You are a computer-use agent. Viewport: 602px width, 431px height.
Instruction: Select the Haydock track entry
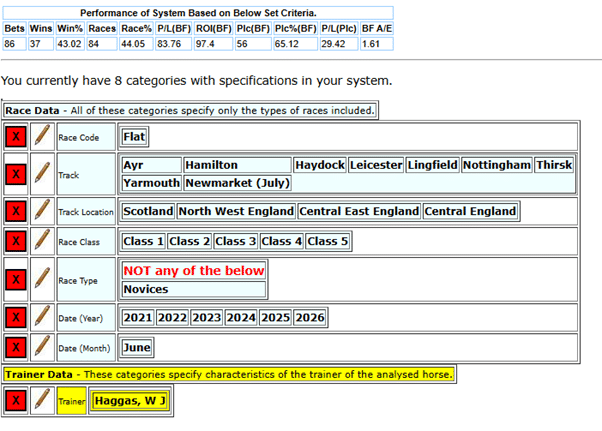click(x=320, y=165)
